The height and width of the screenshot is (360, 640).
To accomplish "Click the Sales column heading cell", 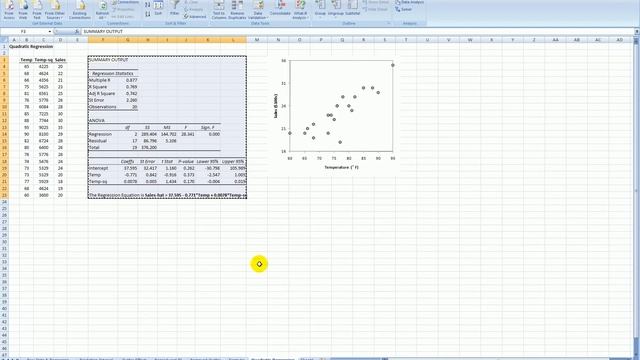I will pos(60,60).
